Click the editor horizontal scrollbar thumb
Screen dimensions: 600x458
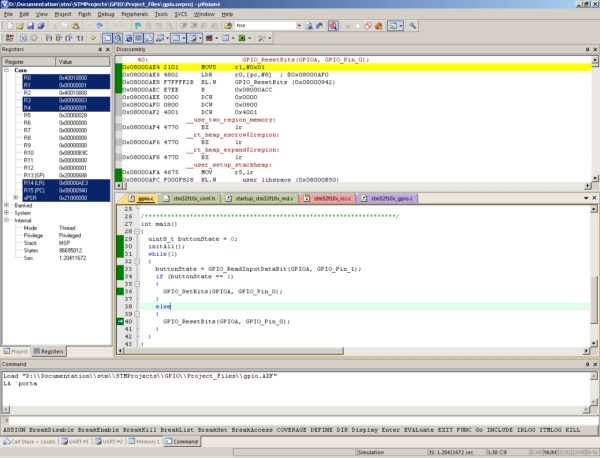tap(233, 351)
